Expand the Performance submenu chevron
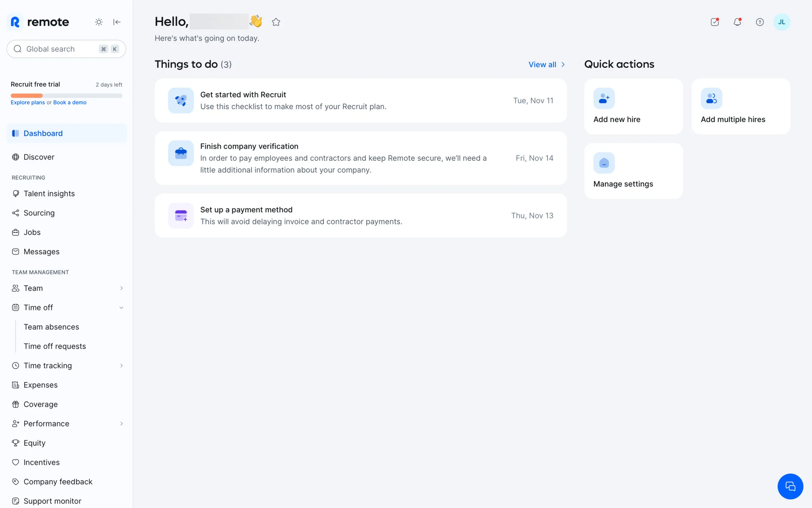 [x=121, y=424]
